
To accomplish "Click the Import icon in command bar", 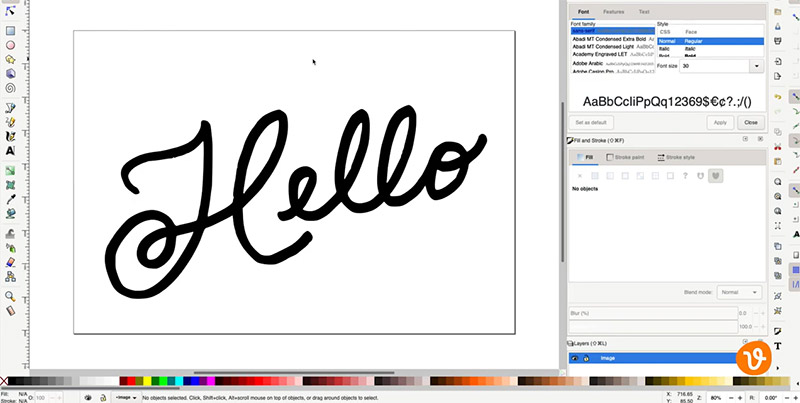I will 778,62.
